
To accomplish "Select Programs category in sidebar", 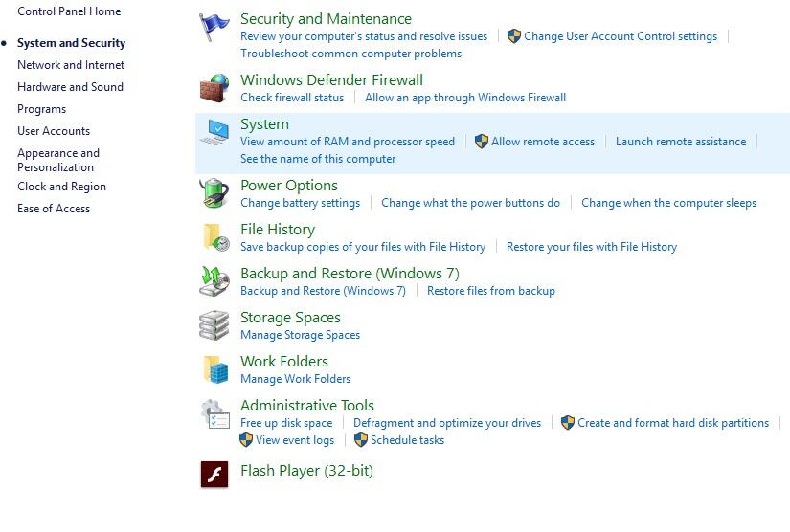I will tap(41, 109).
